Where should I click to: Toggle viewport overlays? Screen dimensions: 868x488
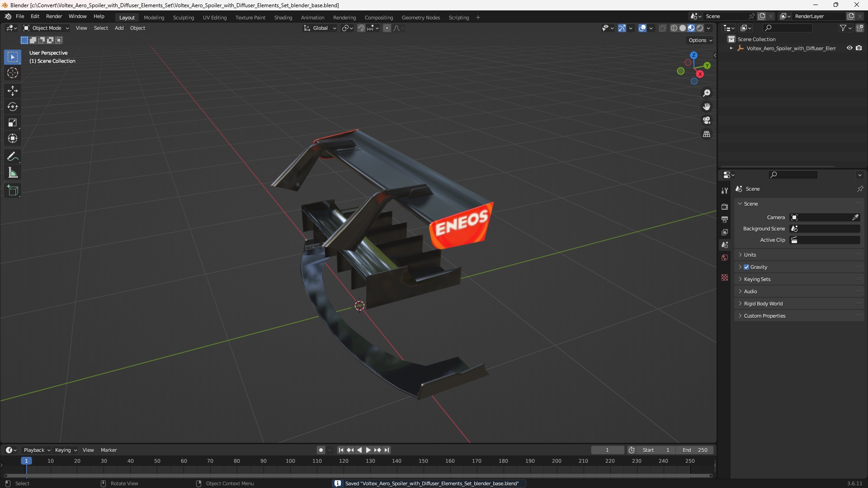pos(642,28)
